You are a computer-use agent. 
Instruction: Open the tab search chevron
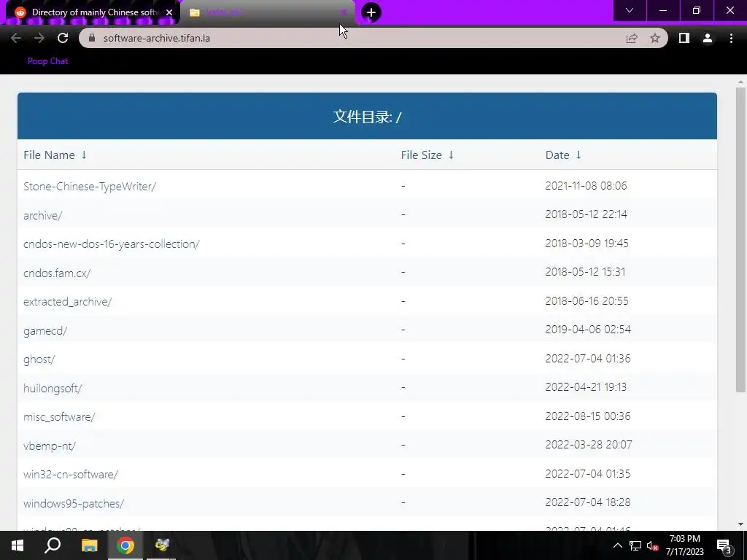click(x=630, y=10)
